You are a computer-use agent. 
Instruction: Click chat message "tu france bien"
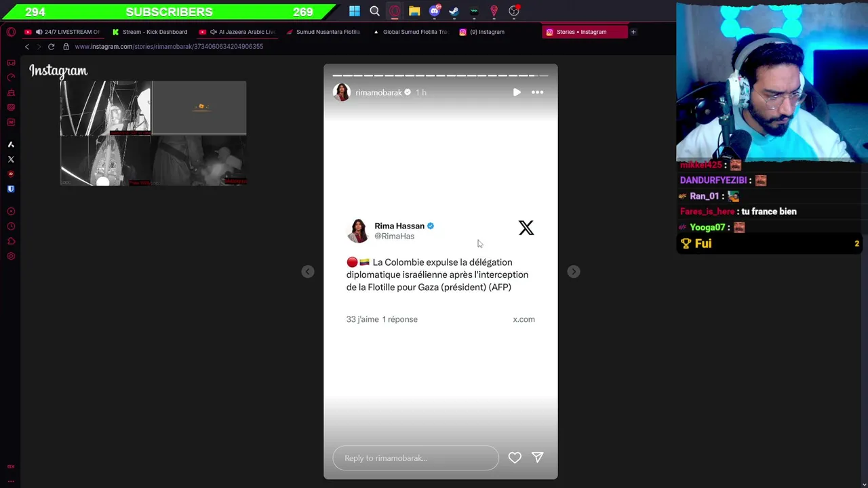point(769,211)
